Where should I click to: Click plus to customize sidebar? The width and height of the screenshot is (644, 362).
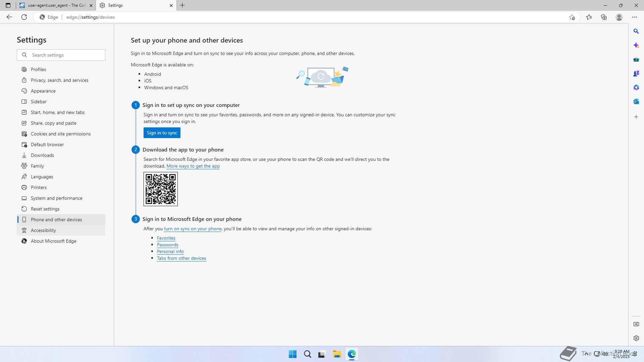click(636, 117)
